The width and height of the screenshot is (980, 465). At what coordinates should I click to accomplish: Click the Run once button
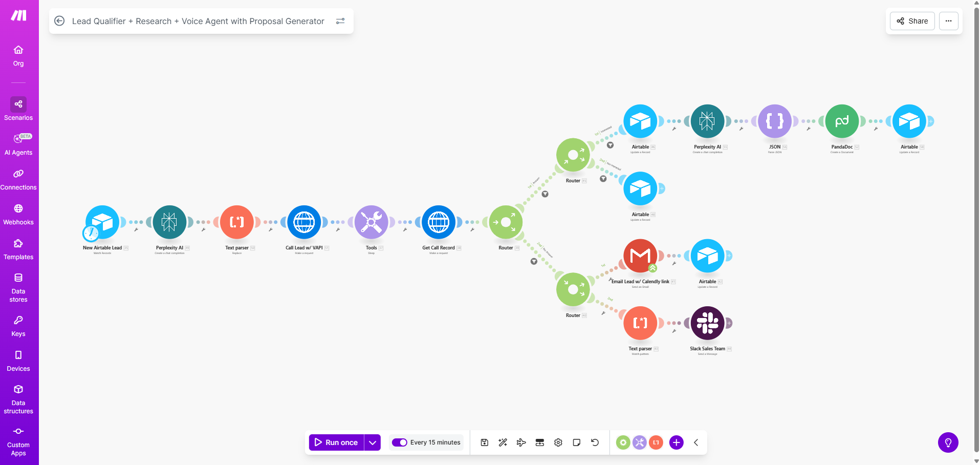[x=336, y=442]
